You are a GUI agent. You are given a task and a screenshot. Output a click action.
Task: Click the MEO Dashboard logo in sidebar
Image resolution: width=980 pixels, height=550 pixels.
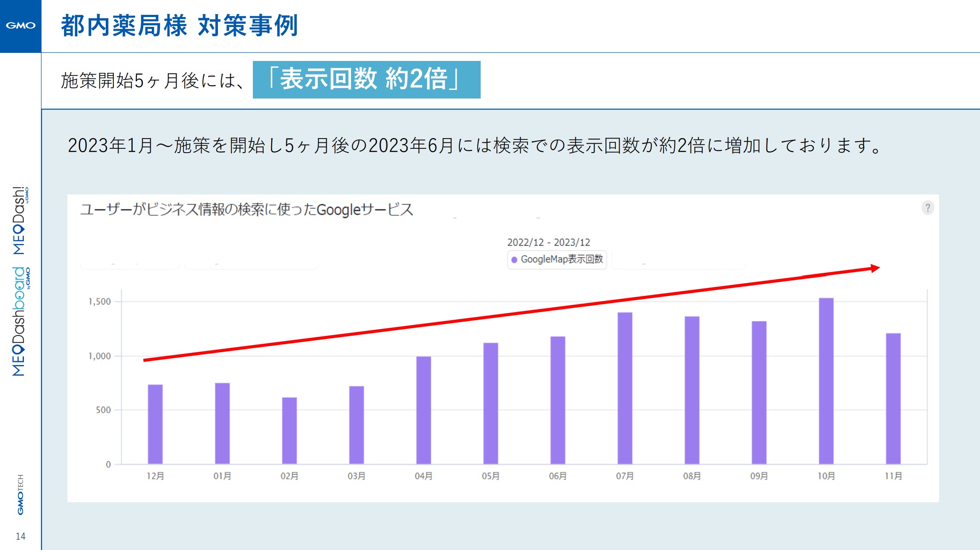click(20, 321)
